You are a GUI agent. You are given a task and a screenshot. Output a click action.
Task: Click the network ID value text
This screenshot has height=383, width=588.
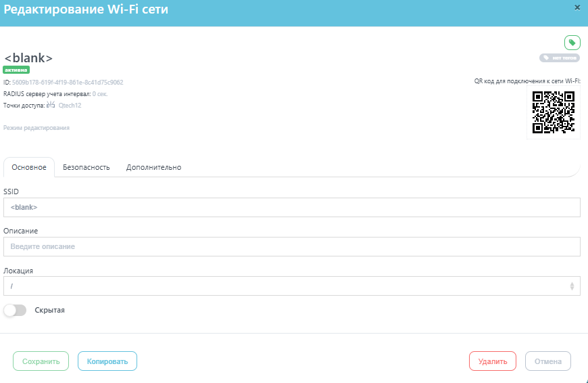coord(68,83)
